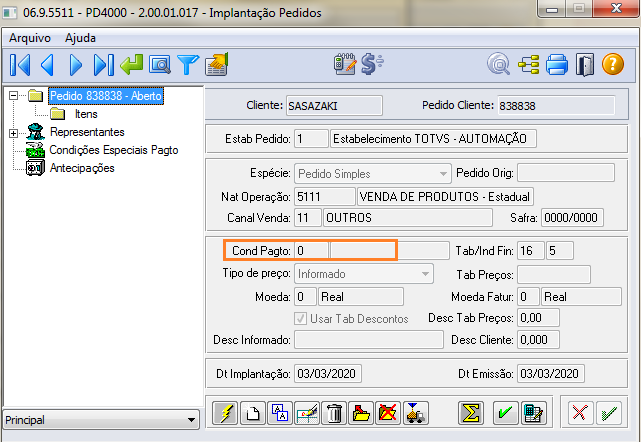Screen dimensions: 641x442
Task: Click the Canal Venda field showing 11
Action: 307,218
